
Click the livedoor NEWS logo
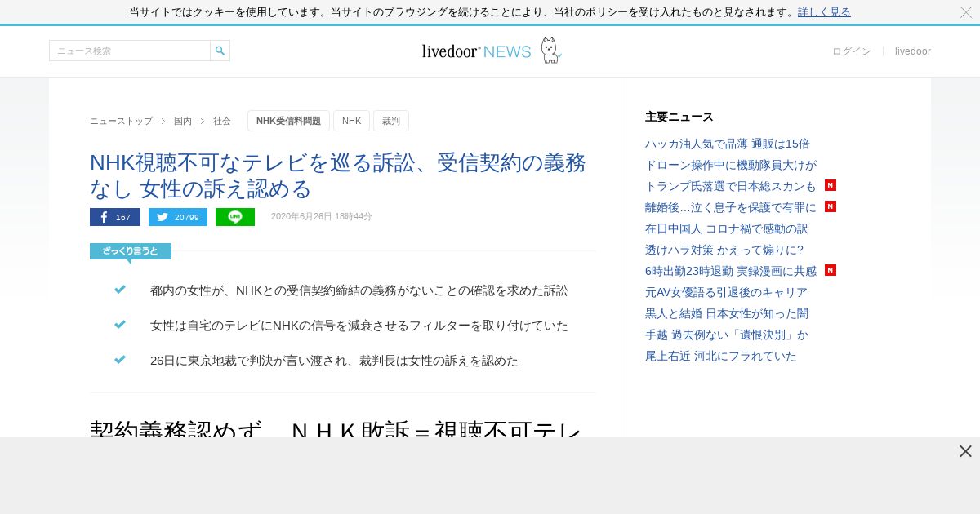pyautogui.click(x=476, y=51)
